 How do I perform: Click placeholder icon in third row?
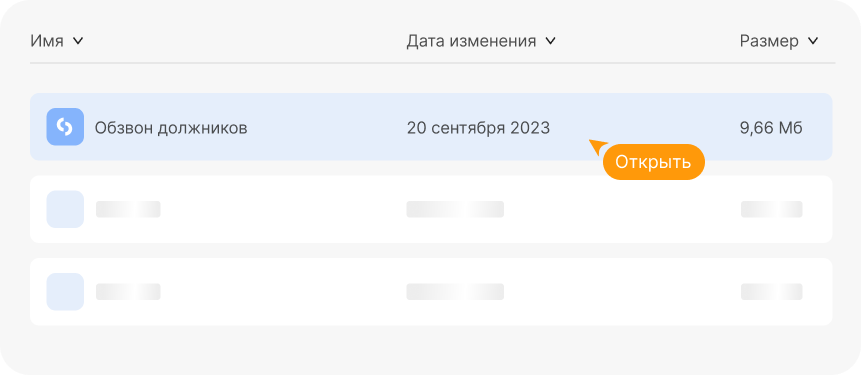click(x=65, y=292)
